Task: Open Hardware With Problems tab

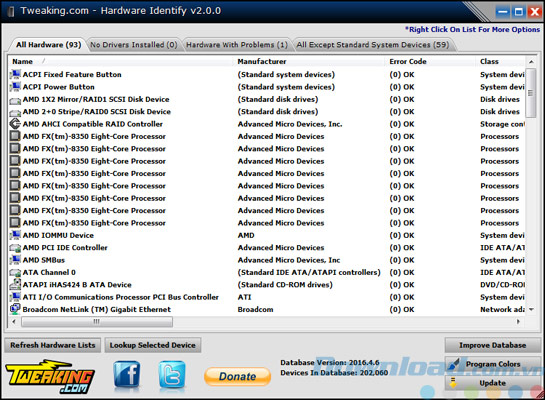Action: click(x=237, y=45)
